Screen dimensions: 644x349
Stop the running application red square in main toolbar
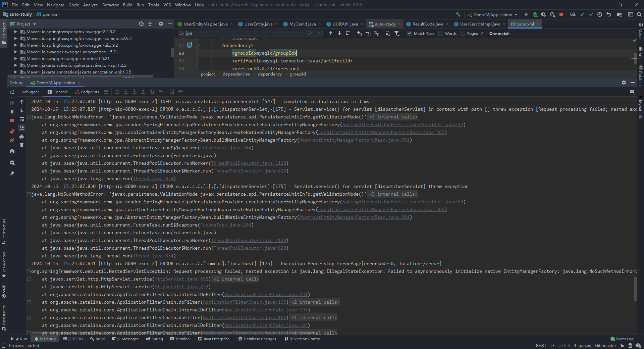click(x=561, y=14)
